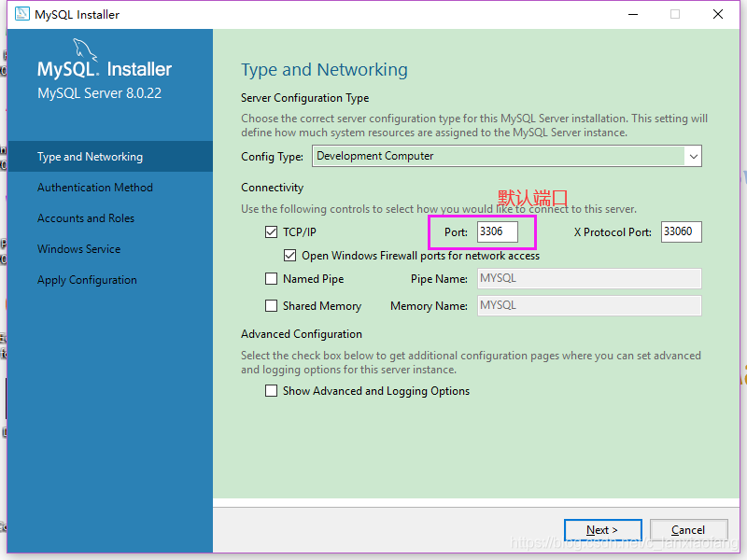Click the "Pipe Name:" label
Screen dimensions: 747x560
[x=439, y=279]
